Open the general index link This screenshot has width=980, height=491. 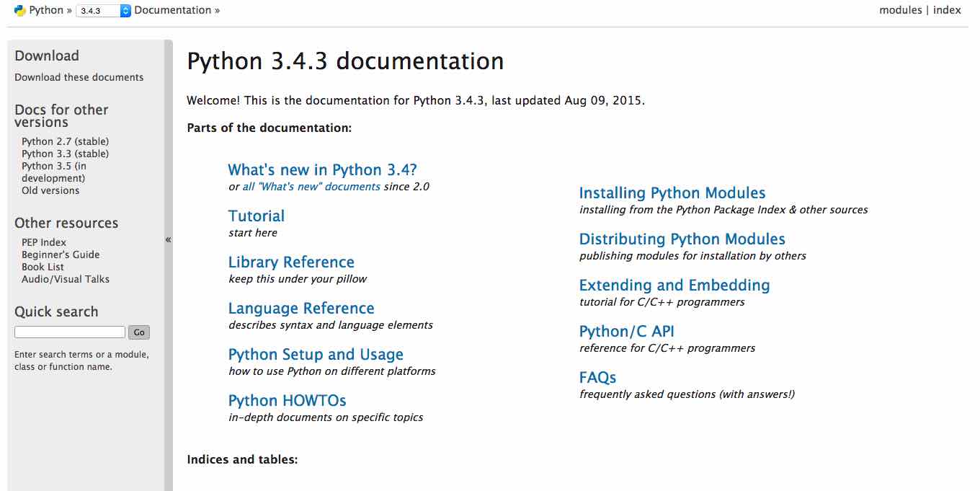coord(947,10)
